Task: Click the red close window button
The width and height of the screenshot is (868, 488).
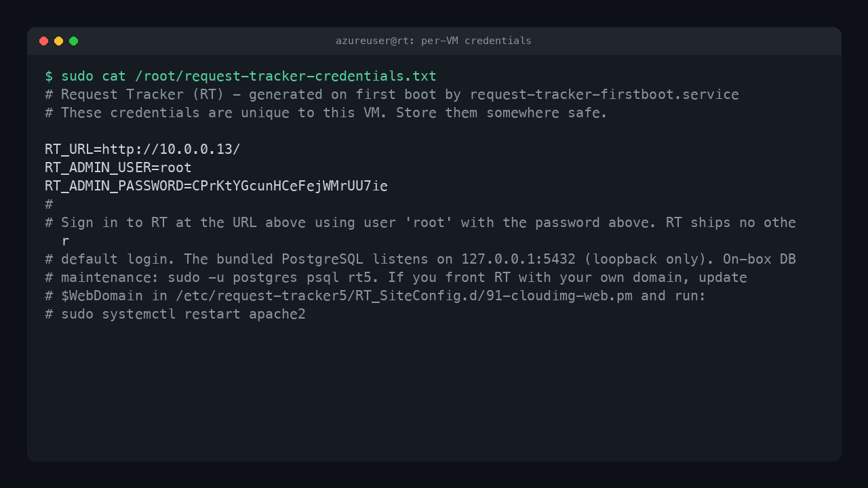Action: point(44,41)
